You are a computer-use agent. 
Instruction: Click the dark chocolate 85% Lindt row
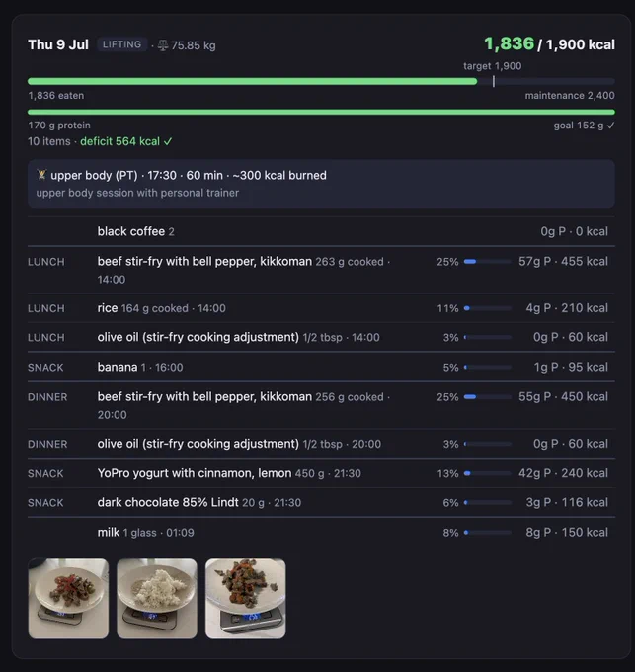tap(321, 502)
